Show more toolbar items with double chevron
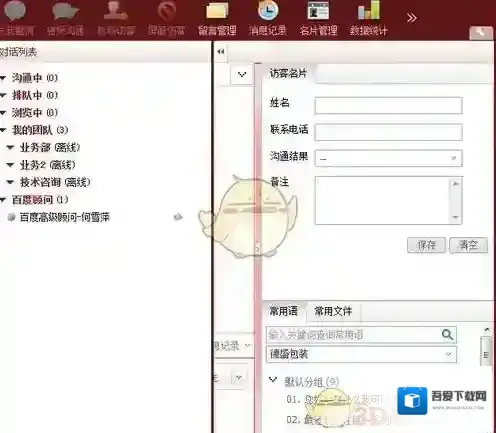 tap(412, 18)
